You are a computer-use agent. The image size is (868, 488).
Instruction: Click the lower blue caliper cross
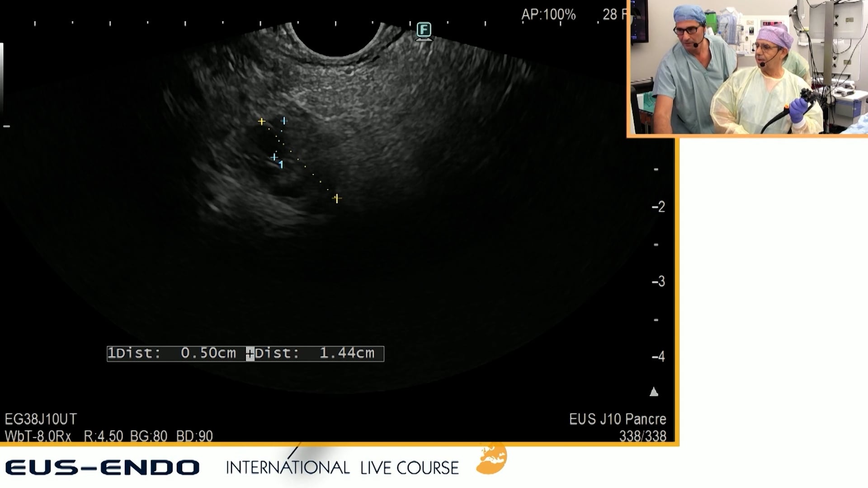click(274, 157)
